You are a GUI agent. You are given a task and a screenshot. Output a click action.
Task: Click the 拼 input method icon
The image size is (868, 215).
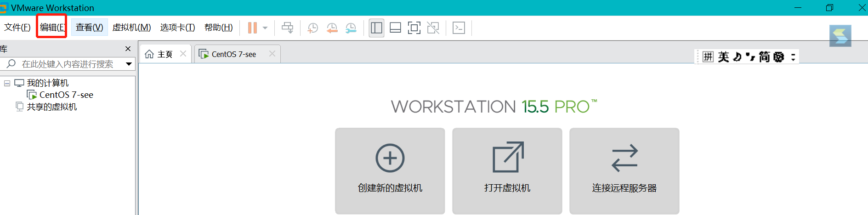coord(708,57)
